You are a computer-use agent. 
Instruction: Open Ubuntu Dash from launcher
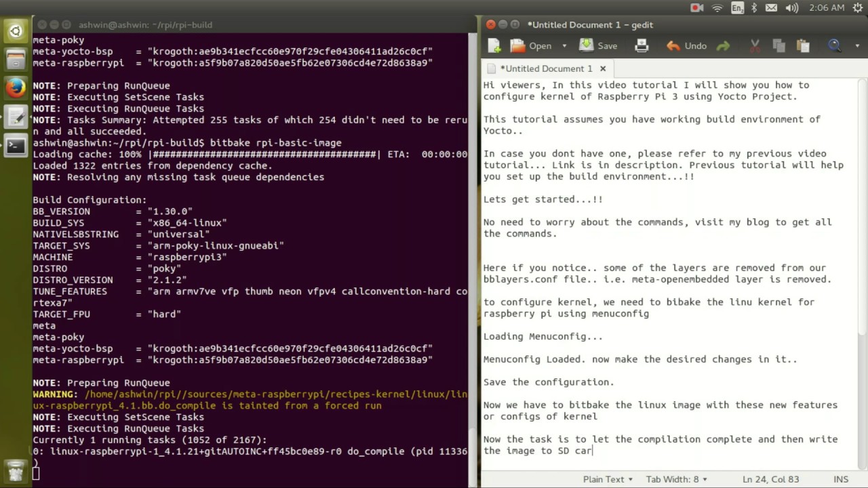16,30
